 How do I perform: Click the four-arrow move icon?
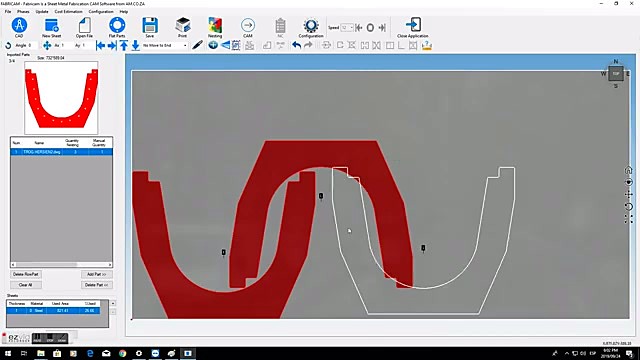coord(47,45)
